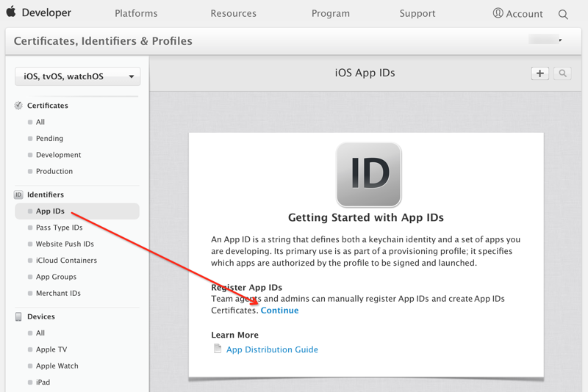
Task: Open the Developer home link
Action: pyautogui.click(x=46, y=12)
